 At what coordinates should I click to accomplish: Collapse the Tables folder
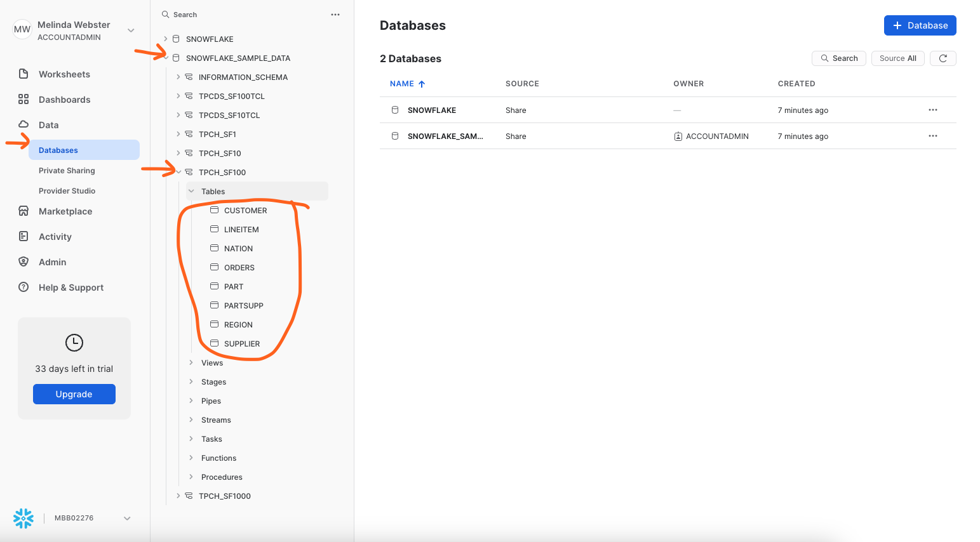[x=191, y=191]
